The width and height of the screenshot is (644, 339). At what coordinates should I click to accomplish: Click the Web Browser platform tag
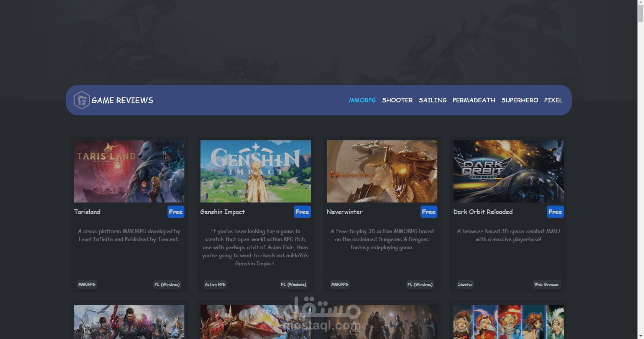(x=547, y=284)
